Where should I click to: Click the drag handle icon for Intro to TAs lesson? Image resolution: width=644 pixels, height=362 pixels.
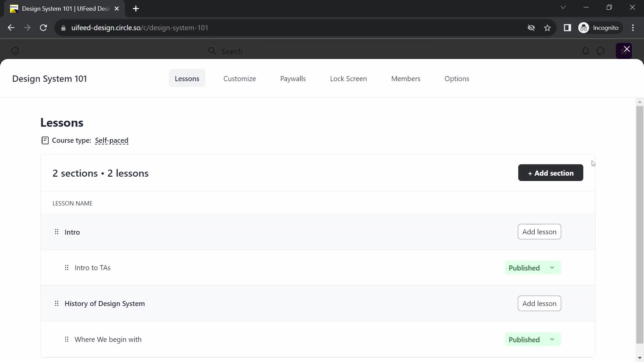(66, 267)
